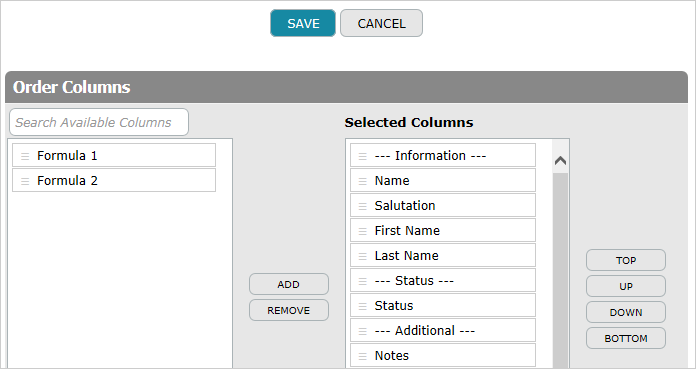This screenshot has height=369, width=696.
Task: Click the REMOVE button
Action: (289, 310)
